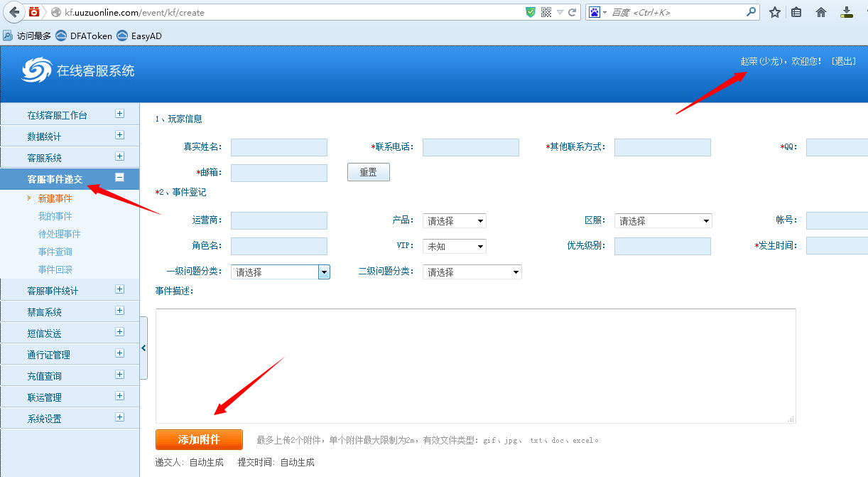
Task: Select 新建事件 in the sidebar
Action: [55, 198]
